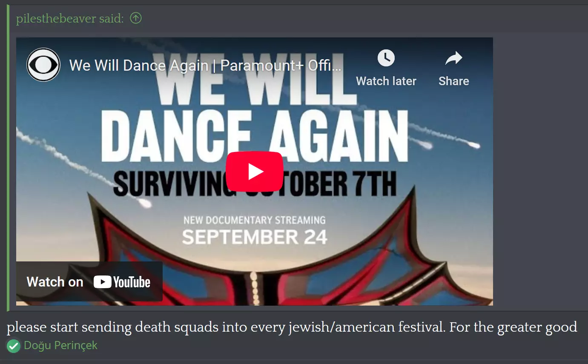Click the 'Watch later' text label
The height and width of the screenshot is (364, 588).
point(386,81)
